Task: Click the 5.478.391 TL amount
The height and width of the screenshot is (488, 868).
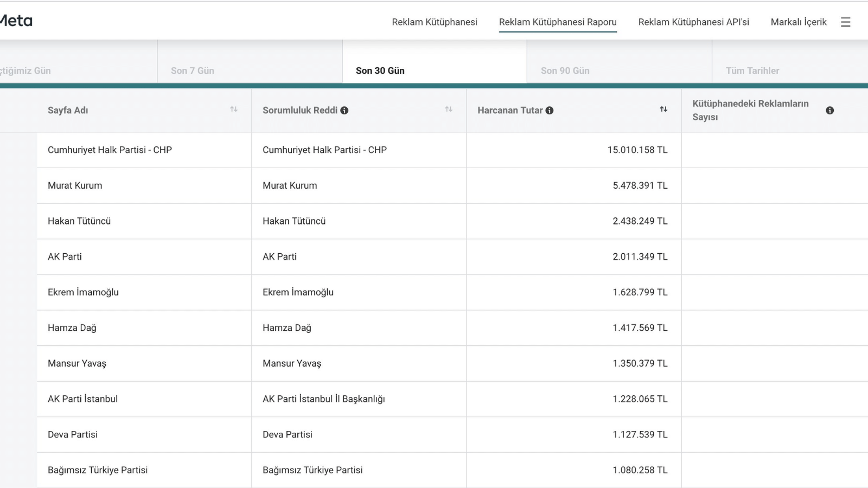Action: pos(640,185)
